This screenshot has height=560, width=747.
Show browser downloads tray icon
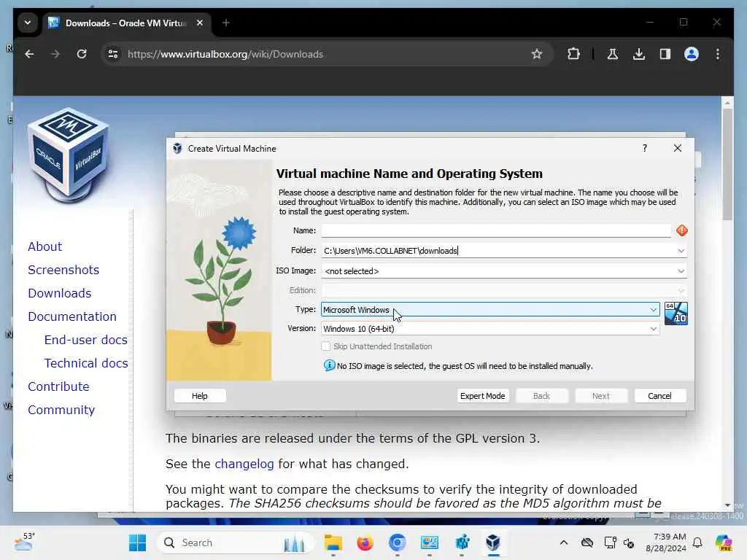[639, 54]
